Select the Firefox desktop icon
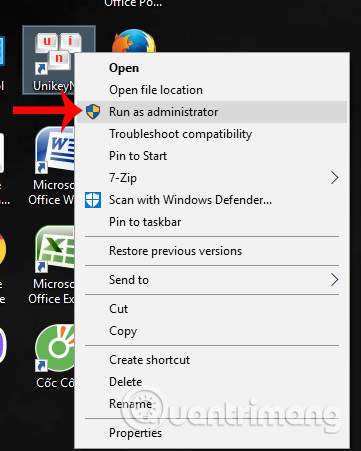This screenshot has height=451, width=361. point(134,41)
